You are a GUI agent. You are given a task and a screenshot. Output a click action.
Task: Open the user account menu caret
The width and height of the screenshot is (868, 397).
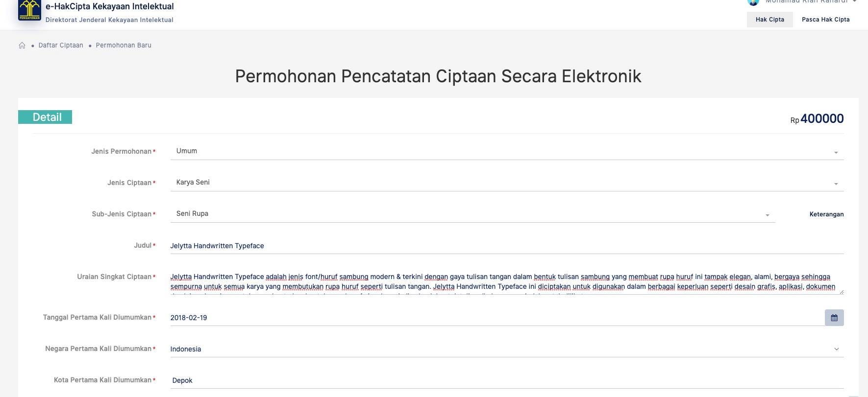(854, 2)
